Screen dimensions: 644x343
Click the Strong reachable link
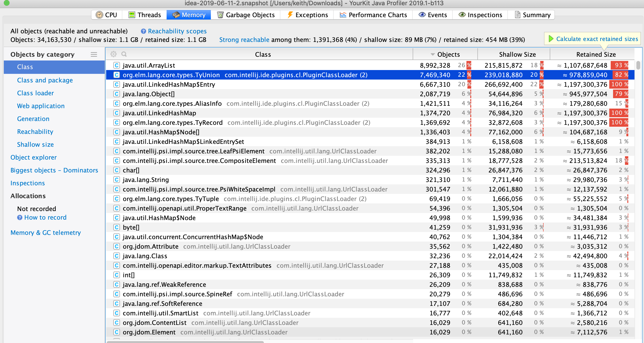tap(244, 40)
